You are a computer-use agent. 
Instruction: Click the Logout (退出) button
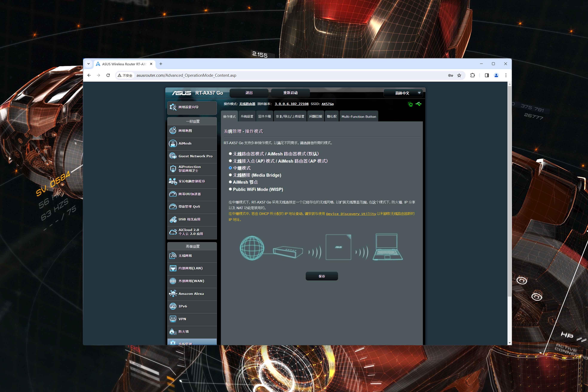pyautogui.click(x=249, y=93)
